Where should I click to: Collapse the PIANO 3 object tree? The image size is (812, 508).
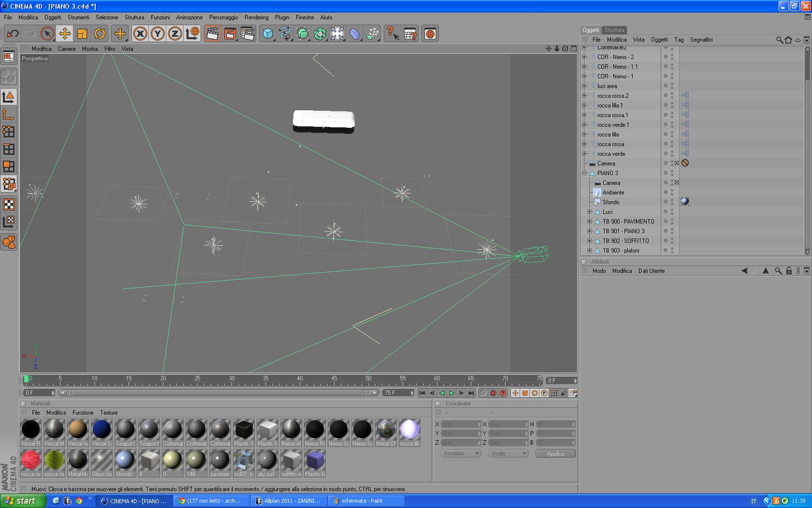(x=584, y=173)
